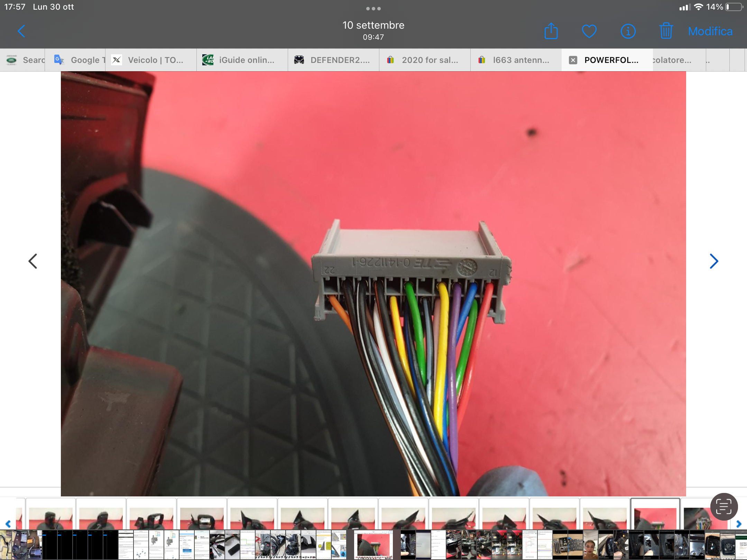Image resolution: width=747 pixels, height=560 pixels.
Task: Tap the 10 settembre date title
Action: pyautogui.click(x=373, y=25)
